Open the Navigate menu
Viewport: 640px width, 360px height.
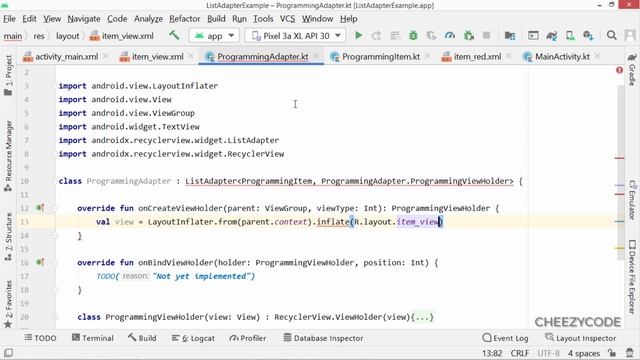[84, 19]
